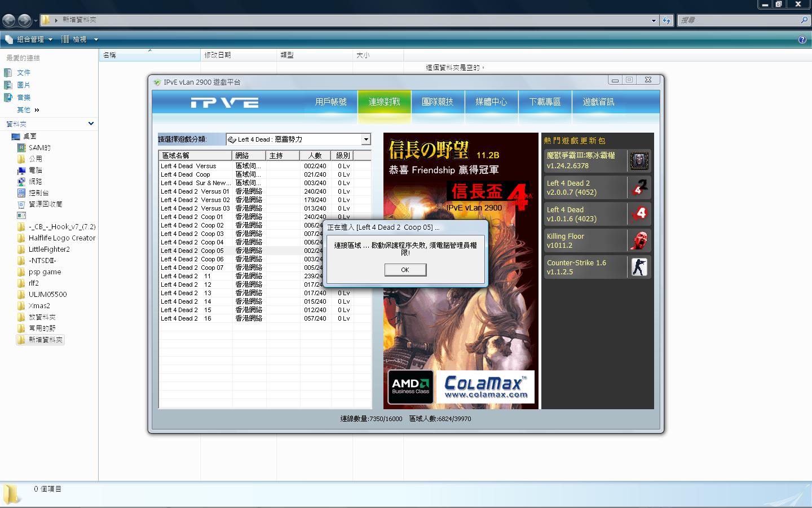The height and width of the screenshot is (508, 812).
Task: Select room row 'Left 4 Dead 2 Coop 01'
Action: [x=265, y=217]
